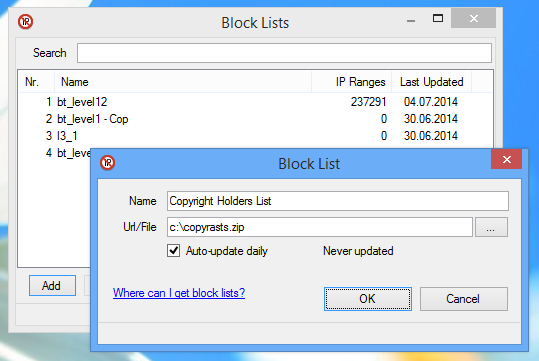Click the Block List dialog app icon
539x361 pixels.
coord(108,163)
